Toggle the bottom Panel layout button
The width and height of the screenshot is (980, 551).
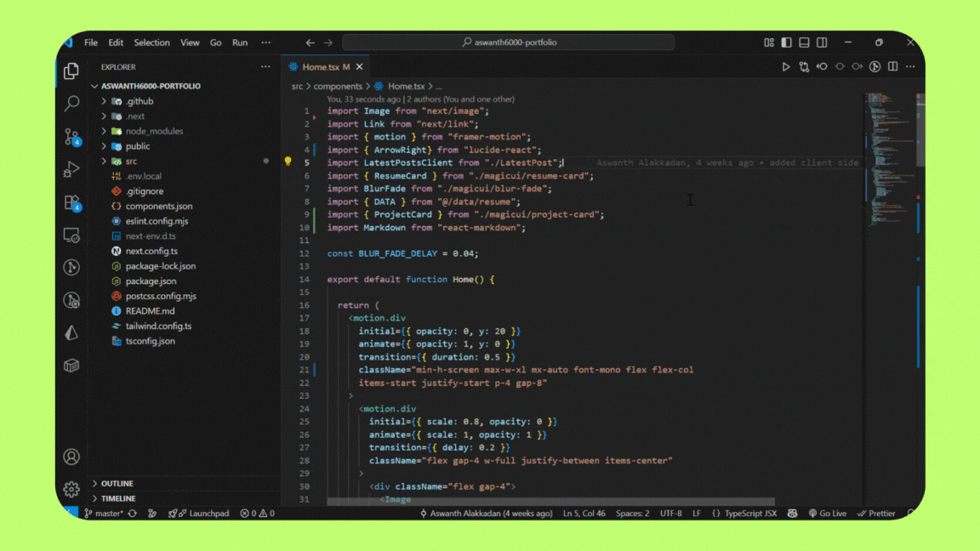pyautogui.click(x=804, y=43)
